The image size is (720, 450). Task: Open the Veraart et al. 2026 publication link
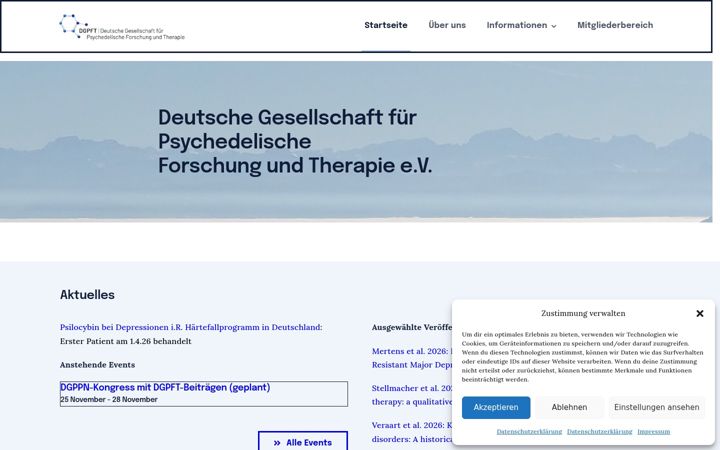pos(412,432)
